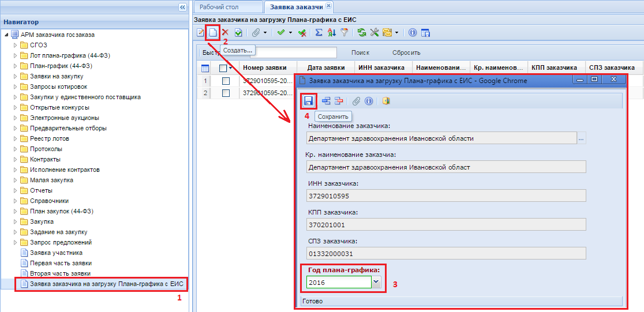The image size is (644, 312).
Task: Open the Год плана-графика dropdown
Action: [x=376, y=282]
